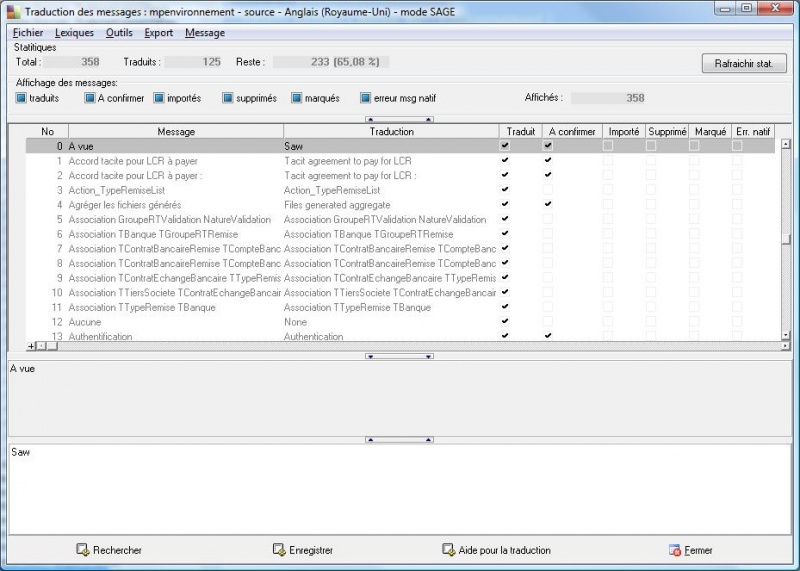Click the Enregistrer save icon
The image size is (800, 571).
(x=279, y=550)
